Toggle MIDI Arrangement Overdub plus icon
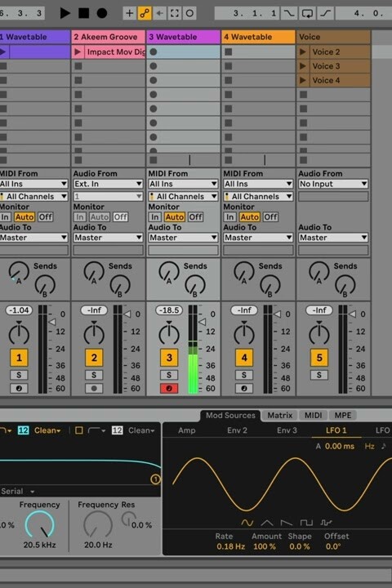Image resolution: width=392 pixels, height=588 pixels. (129, 14)
